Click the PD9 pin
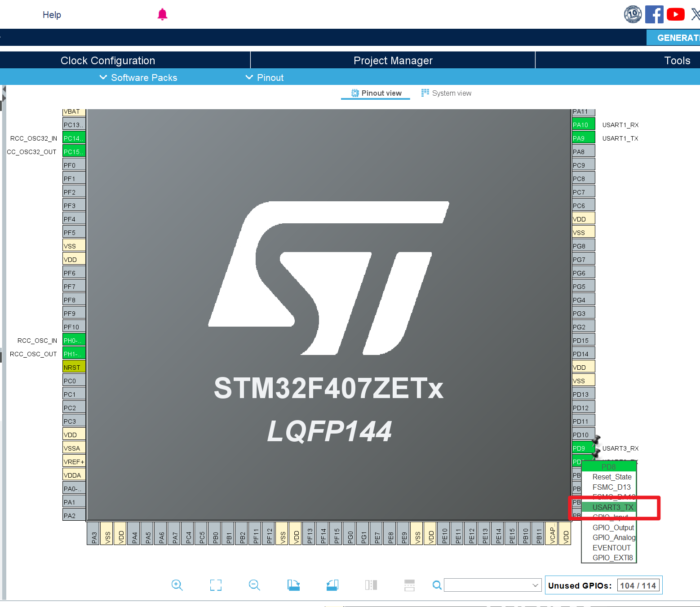The height and width of the screenshot is (607, 700). pyautogui.click(x=584, y=448)
